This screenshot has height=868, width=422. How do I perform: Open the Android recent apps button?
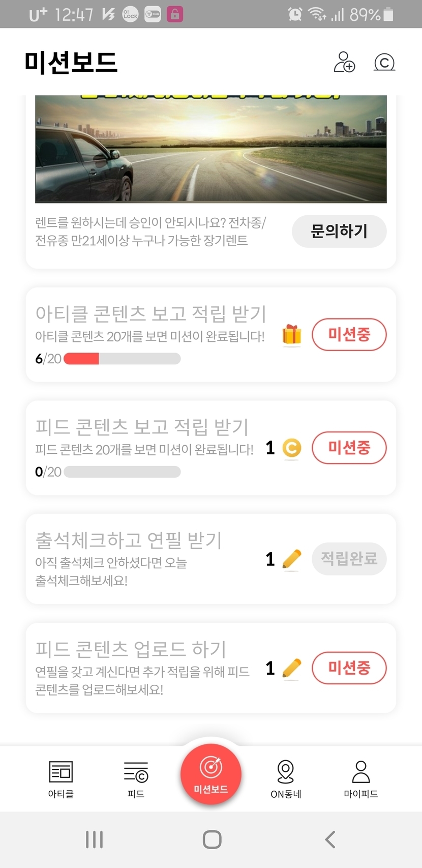coord(95,840)
